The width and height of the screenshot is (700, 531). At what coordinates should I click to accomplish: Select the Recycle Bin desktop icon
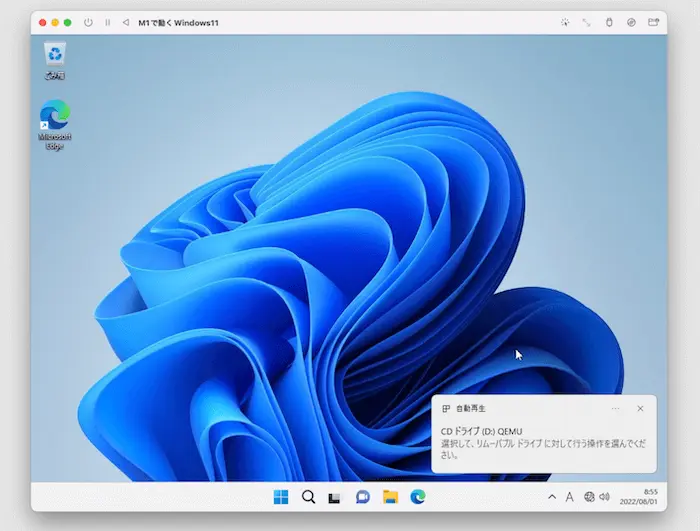pyautogui.click(x=54, y=61)
